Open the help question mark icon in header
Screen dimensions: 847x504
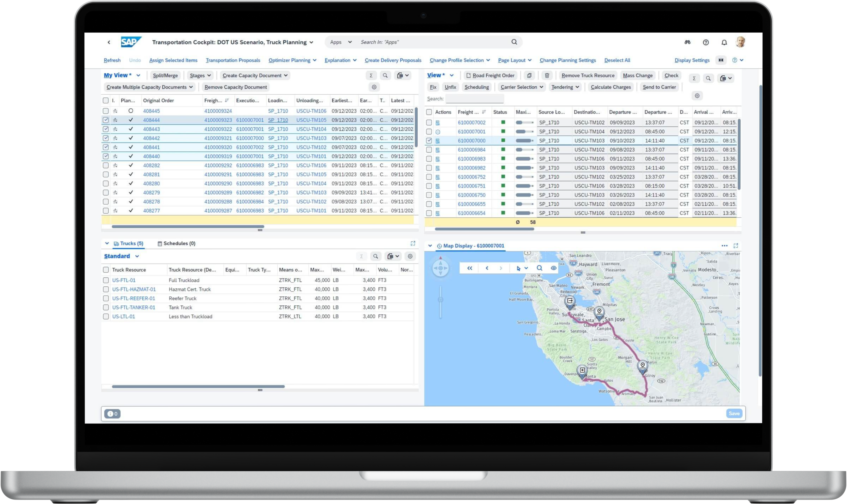[x=706, y=43]
